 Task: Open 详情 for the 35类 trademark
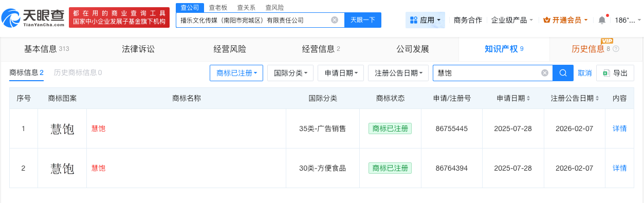620,128
